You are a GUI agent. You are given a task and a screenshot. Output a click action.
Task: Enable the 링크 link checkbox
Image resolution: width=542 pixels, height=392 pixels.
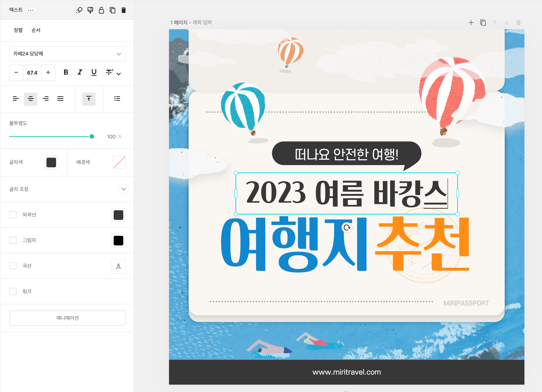click(13, 291)
